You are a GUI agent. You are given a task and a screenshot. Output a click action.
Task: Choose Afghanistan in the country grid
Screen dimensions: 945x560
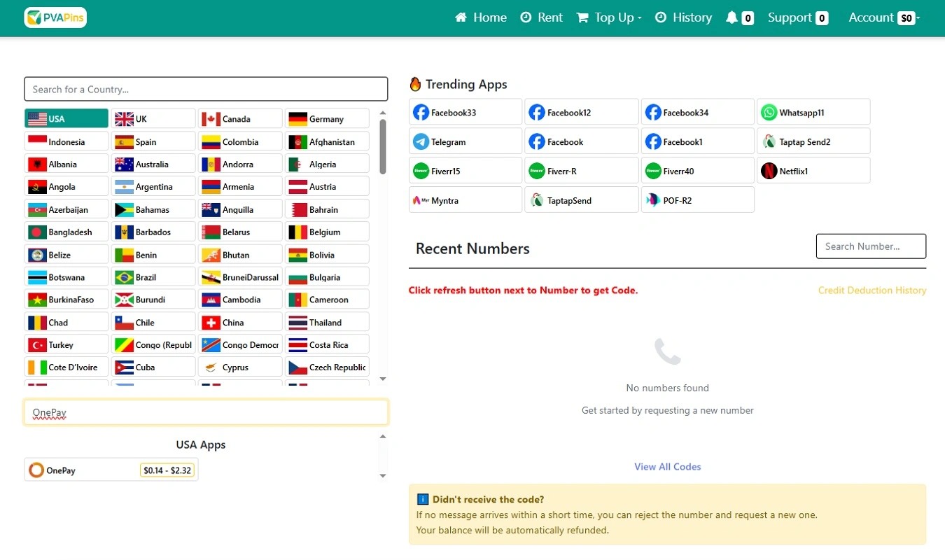point(327,141)
